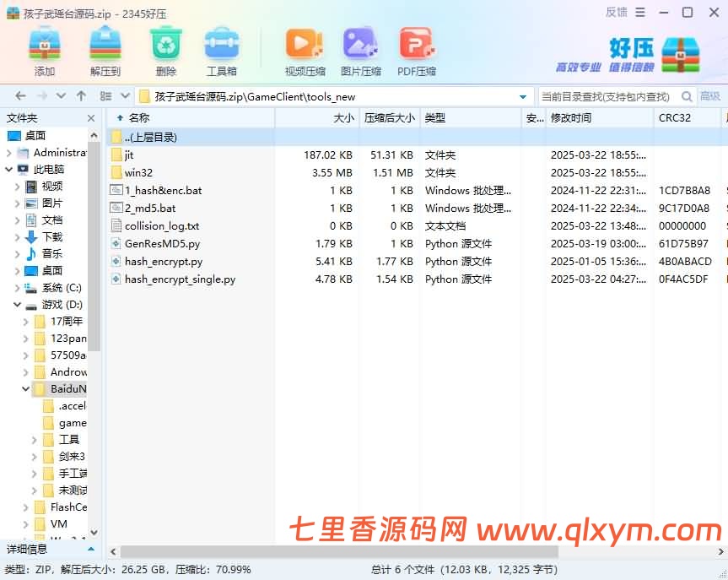728x580 pixels.
Task: Open the hamburger menu near window controls
Action: pos(642,12)
